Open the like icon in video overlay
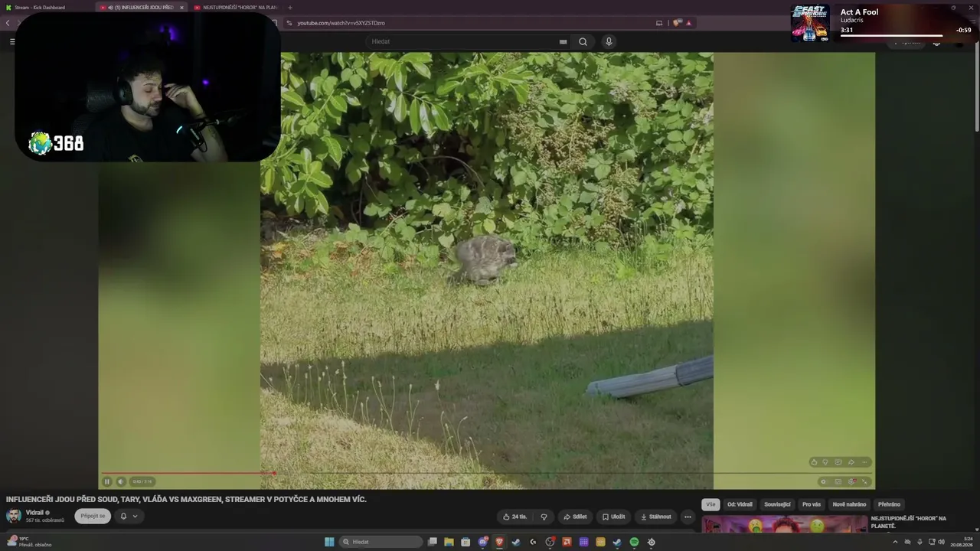 814,462
